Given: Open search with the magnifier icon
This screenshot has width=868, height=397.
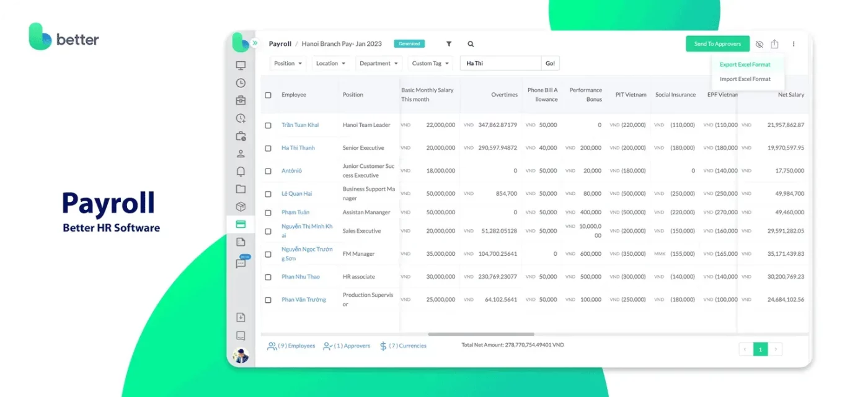Looking at the screenshot, I should tap(471, 44).
